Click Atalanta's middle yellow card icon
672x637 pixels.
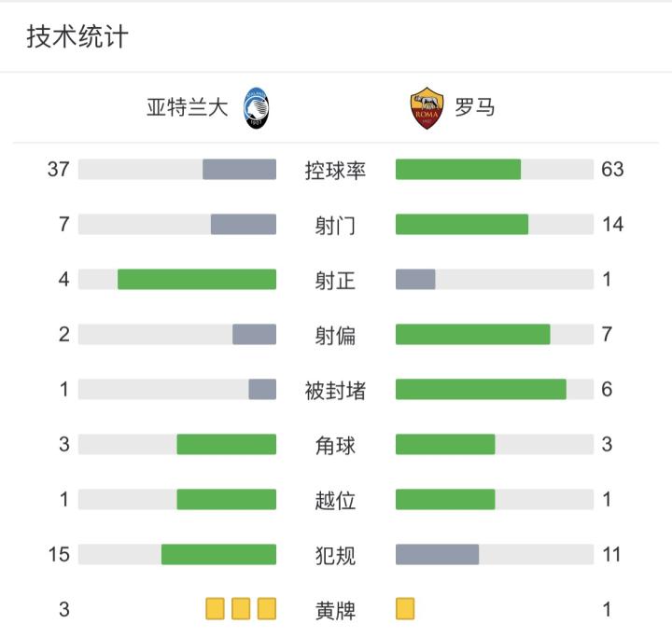(241, 609)
